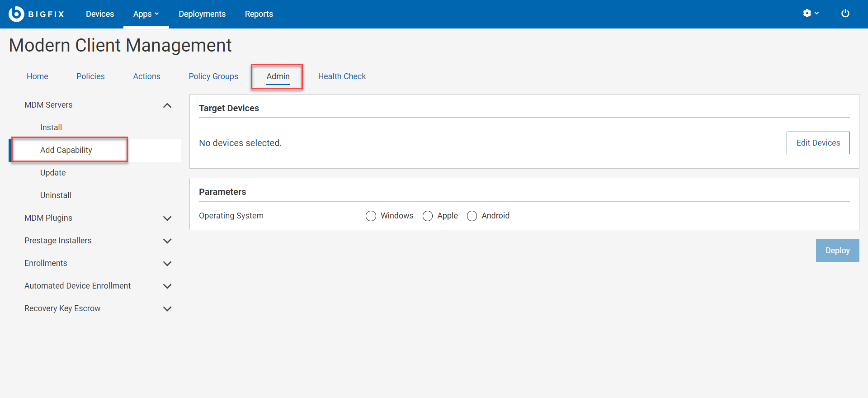Expand the MDM Plugins section
Screen dimensions: 868x398
click(167, 218)
